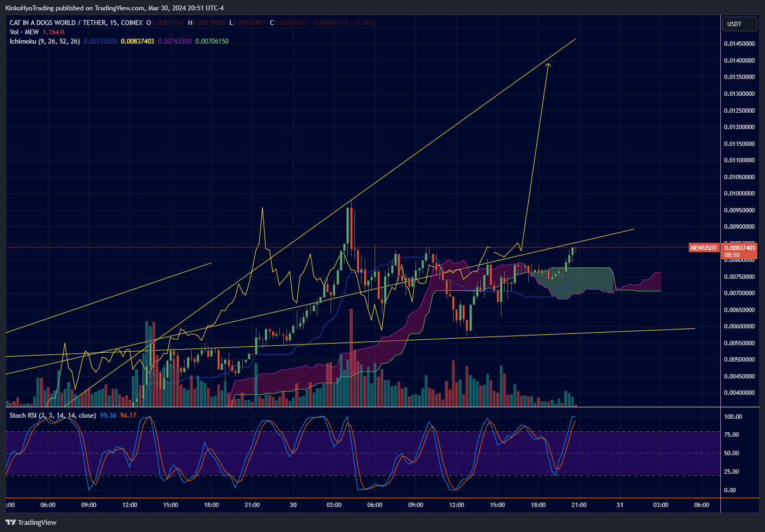
Task: Click the KinkoHyoTrading published header text
Action: point(114,8)
